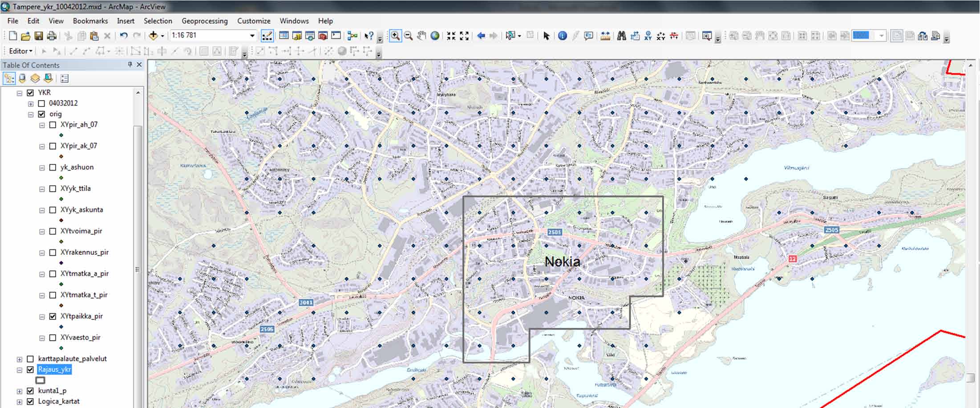Undo the last action
The image size is (980, 408).
[124, 36]
